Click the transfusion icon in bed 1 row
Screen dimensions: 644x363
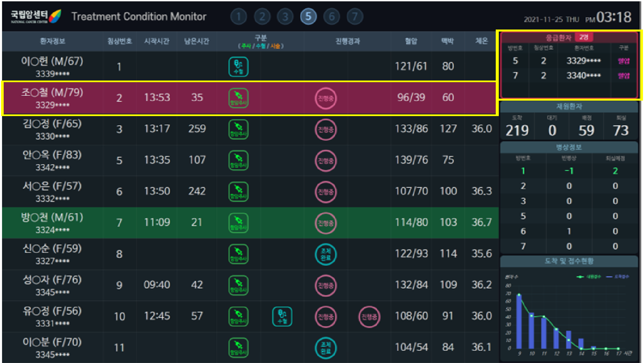[238, 67]
